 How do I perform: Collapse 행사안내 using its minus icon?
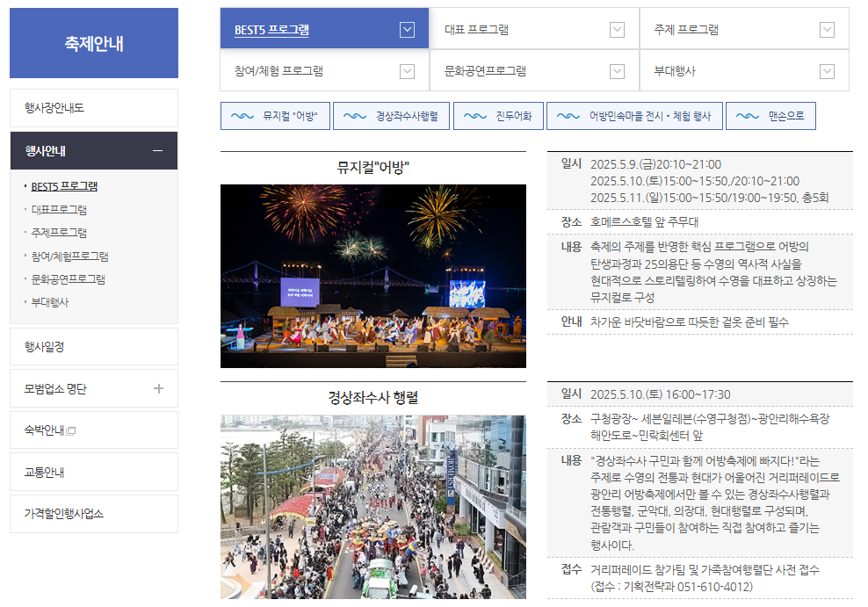tap(158, 150)
